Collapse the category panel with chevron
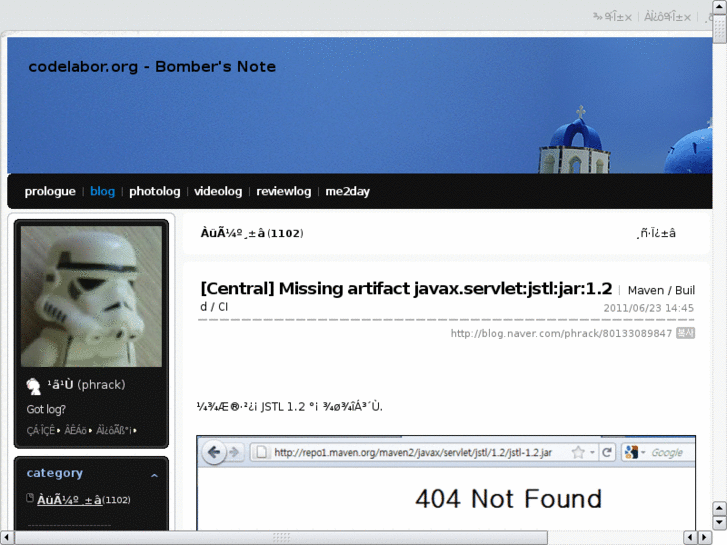Screen dimensions: 727x545 pos(154,475)
